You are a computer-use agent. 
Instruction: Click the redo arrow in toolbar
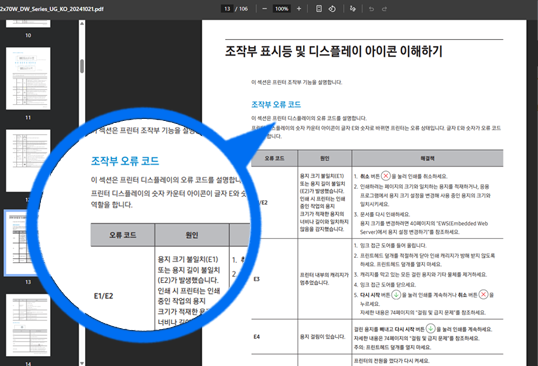click(384, 9)
